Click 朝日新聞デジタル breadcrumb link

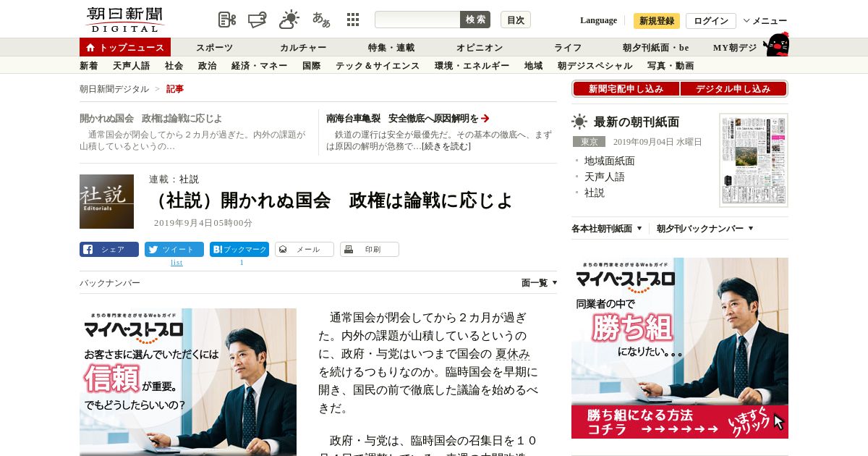(114, 89)
